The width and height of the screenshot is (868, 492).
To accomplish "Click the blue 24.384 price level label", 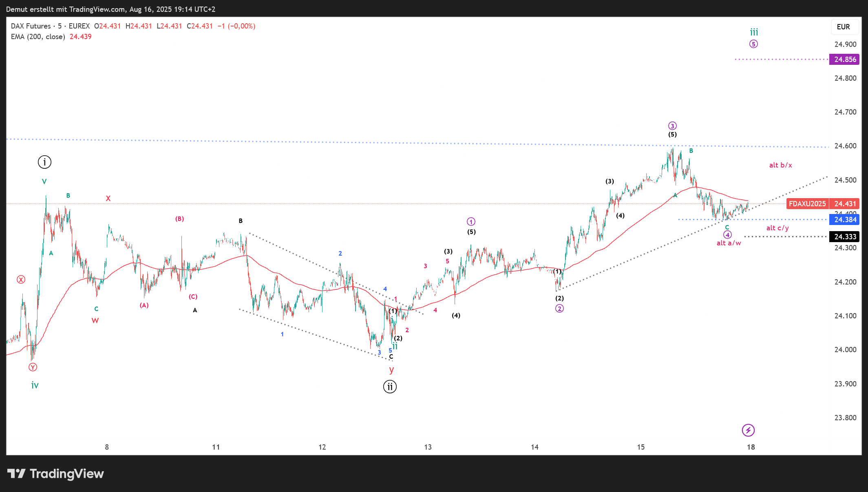I will [845, 220].
